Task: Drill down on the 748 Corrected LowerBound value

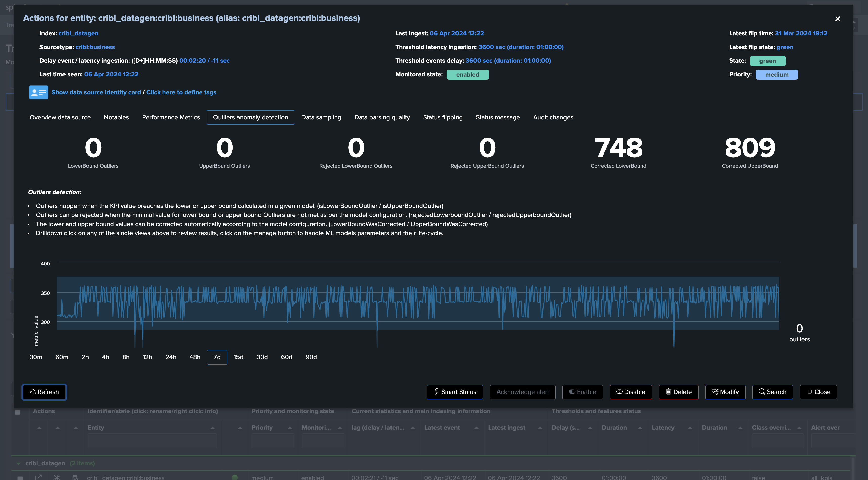Action: (x=618, y=148)
